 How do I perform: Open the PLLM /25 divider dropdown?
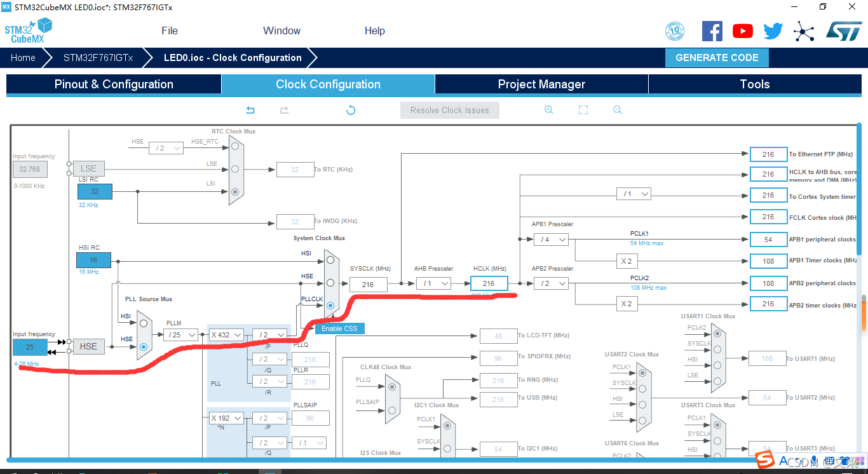[180, 335]
